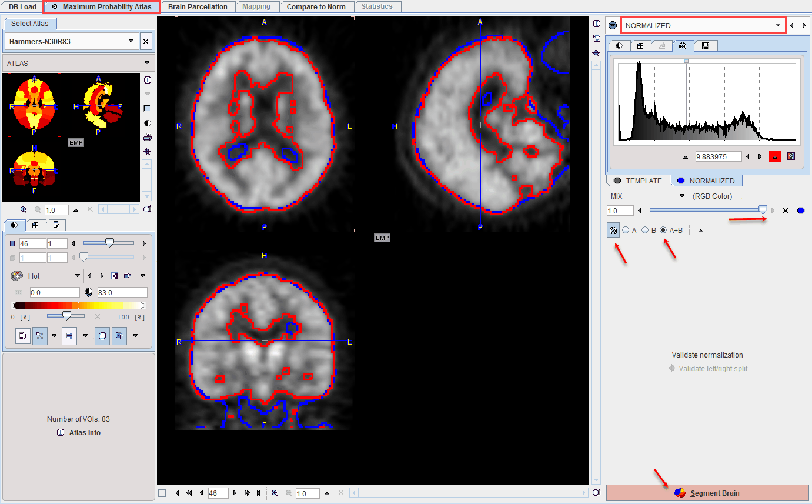Click the slice position slider in atlas panel
Viewport: 812px width, 504px height.
click(x=109, y=243)
